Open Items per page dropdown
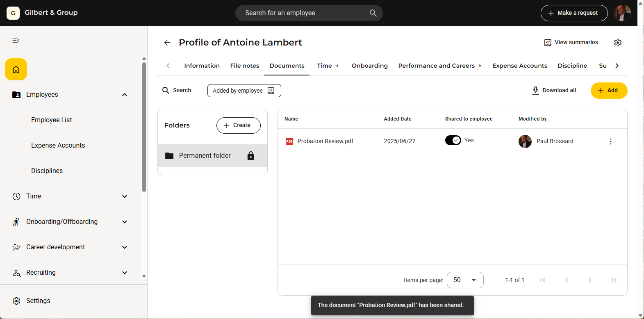 tap(465, 280)
